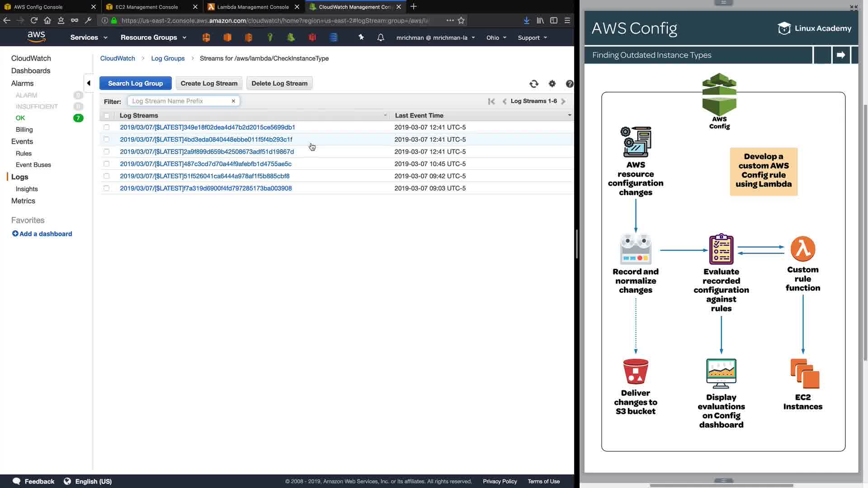Open Insights in the Logs sidebar
The width and height of the screenshot is (868, 488).
pyautogui.click(x=27, y=189)
